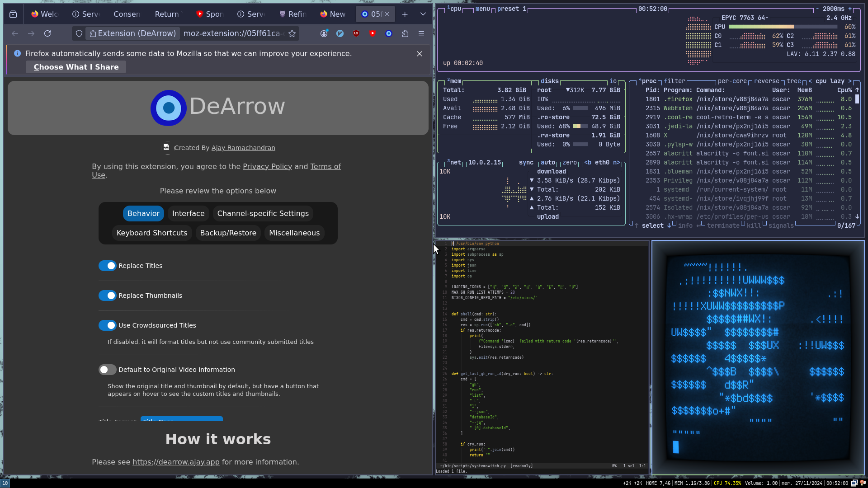
Task: Click the Choose What I Share button
Action: click(76, 67)
